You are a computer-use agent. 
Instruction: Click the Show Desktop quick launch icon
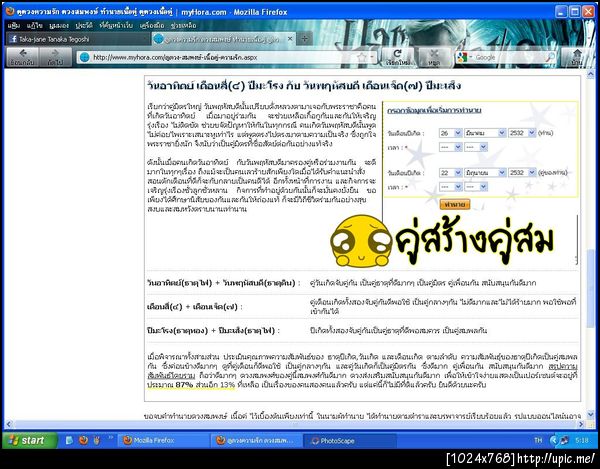click(x=69, y=440)
